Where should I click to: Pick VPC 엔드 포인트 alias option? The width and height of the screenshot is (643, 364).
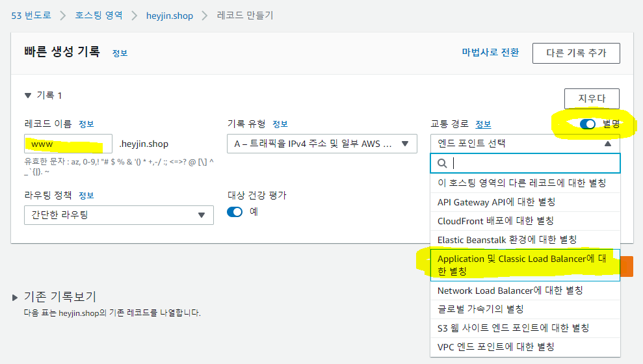(x=495, y=347)
